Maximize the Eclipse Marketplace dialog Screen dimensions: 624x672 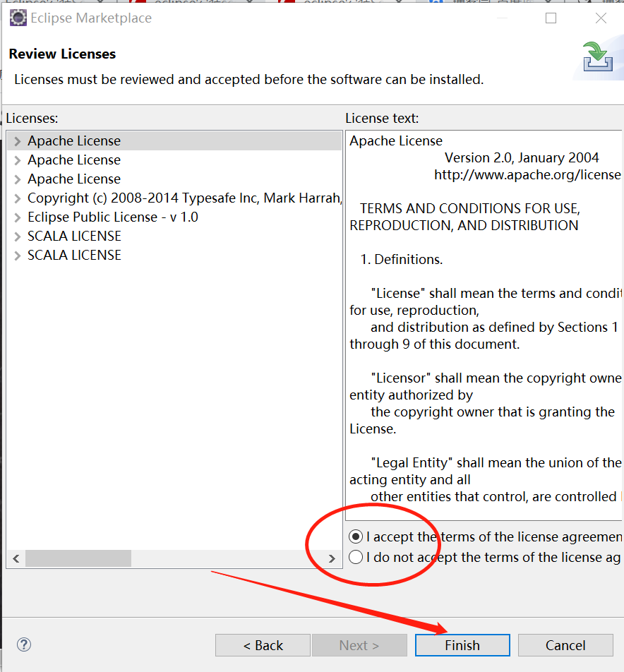(x=551, y=18)
